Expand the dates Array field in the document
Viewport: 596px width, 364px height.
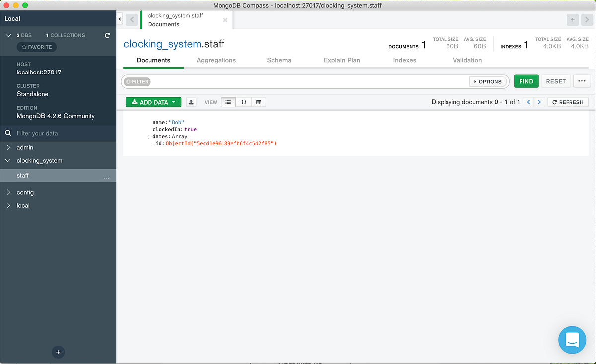148,136
